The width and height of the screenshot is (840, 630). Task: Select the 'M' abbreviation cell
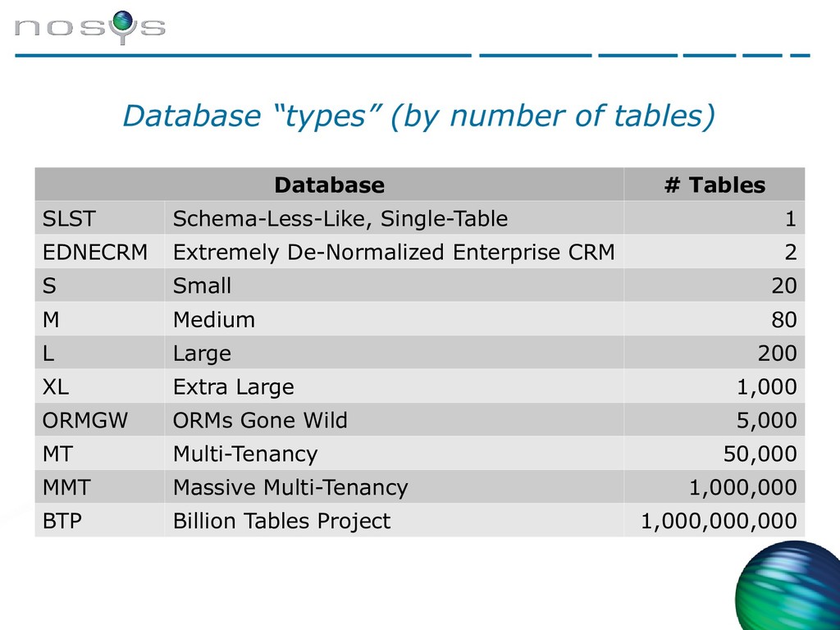tap(99, 319)
